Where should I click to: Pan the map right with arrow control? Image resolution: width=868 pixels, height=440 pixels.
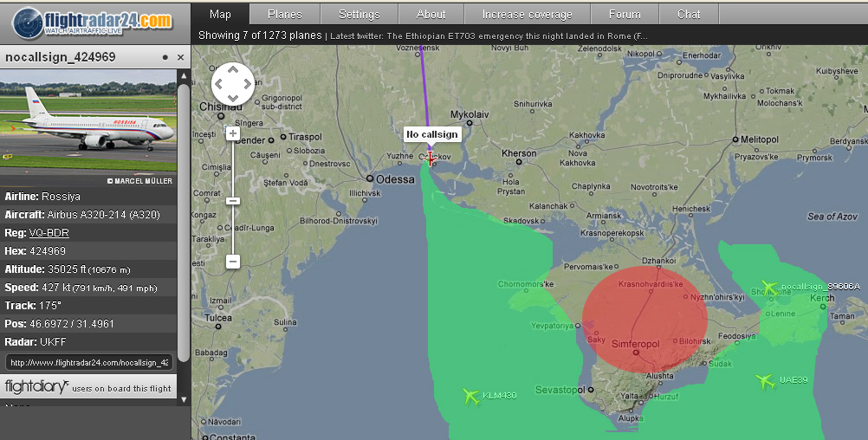[x=247, y=85]
